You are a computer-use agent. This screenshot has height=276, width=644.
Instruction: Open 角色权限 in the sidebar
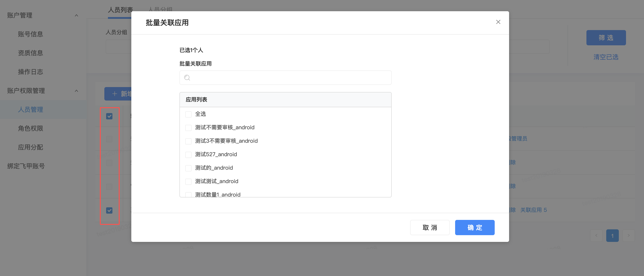click(x=31, y=128)
